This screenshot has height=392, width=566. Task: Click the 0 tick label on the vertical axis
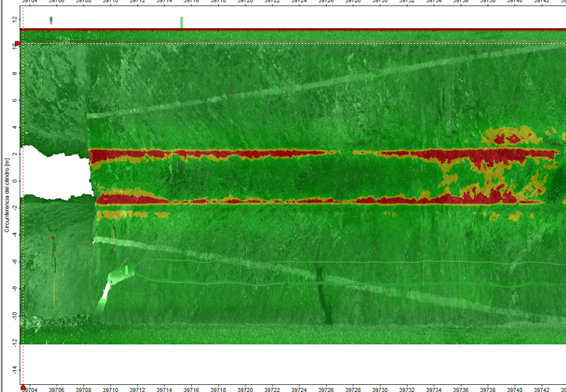(x=16, y=180)
